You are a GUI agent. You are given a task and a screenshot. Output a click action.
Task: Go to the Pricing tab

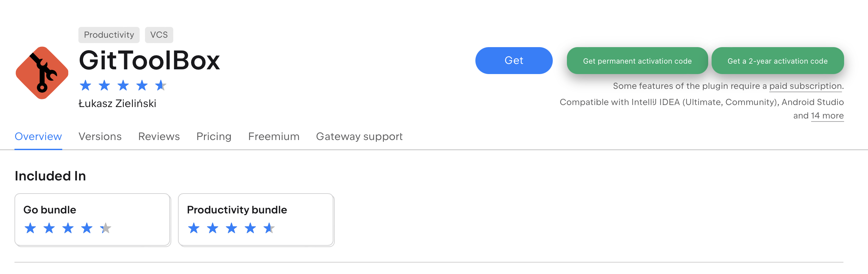(x=214, y=136)
